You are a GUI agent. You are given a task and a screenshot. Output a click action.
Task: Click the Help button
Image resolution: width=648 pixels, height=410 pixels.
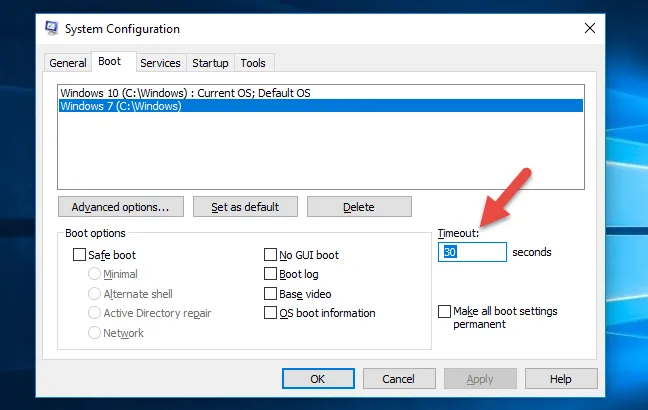click(x=560, y=379)
